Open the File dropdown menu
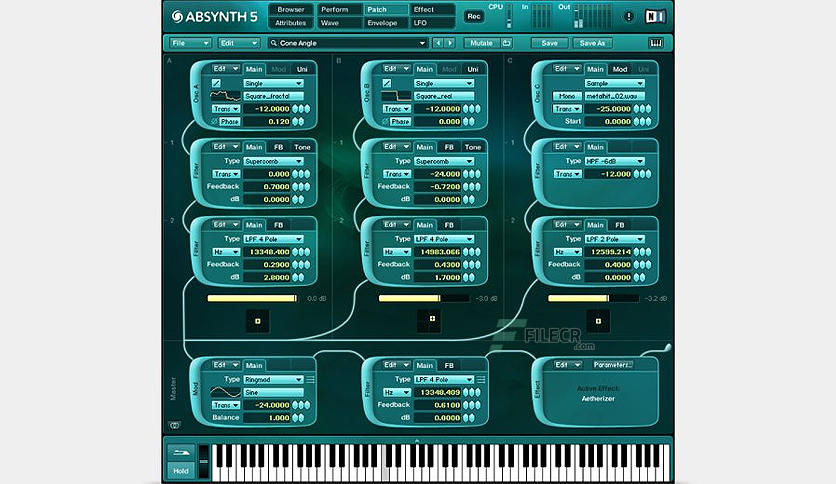Image resolution: width=836 pixels, height=484 pixels. [x=190, y=43]
